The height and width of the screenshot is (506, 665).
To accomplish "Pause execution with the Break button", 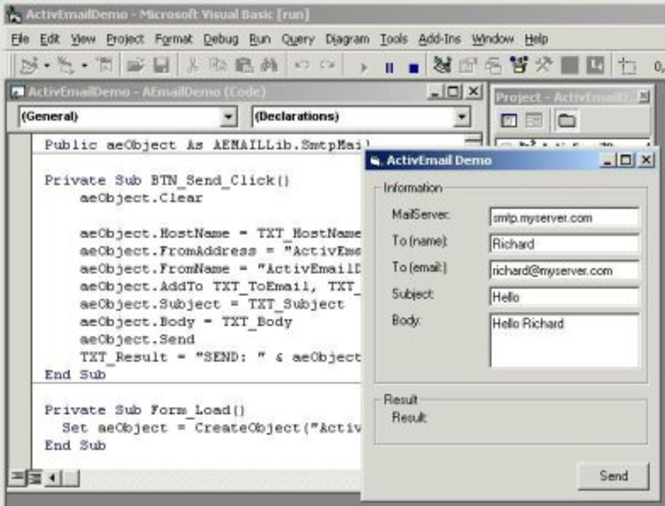I will pyautogui.click(x=389, y=67).
